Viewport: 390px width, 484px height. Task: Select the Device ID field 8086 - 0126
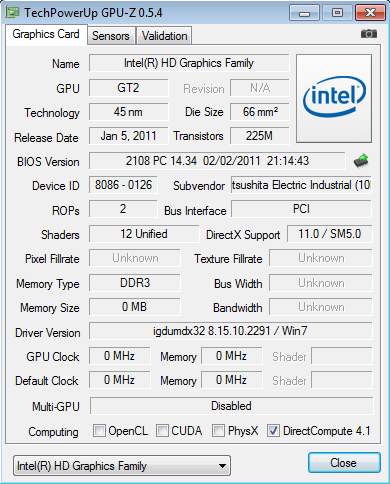pos(123,185)
